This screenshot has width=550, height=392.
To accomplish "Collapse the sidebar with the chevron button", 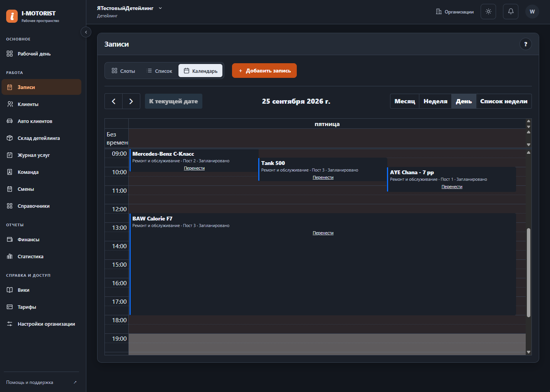I will [86, 32].
